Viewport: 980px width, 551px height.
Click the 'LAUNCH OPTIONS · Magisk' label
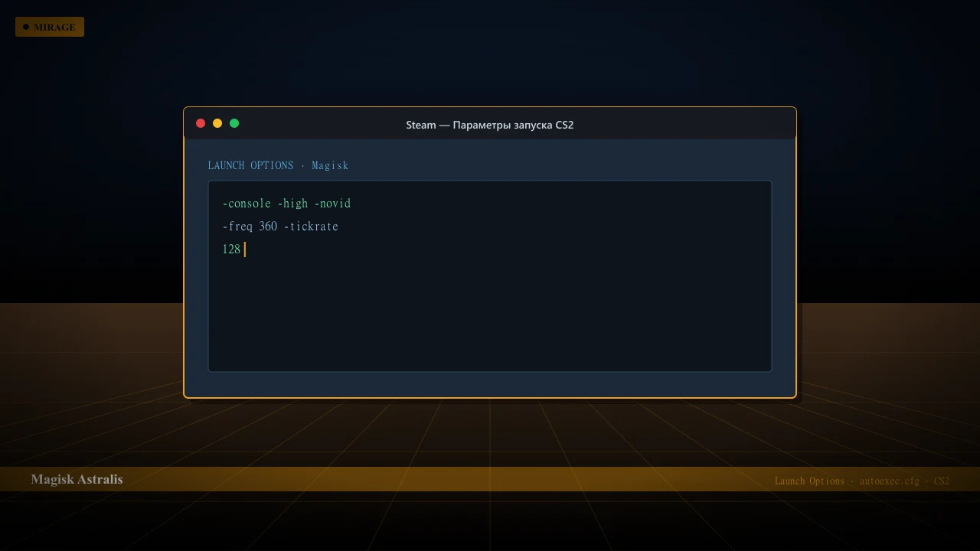(x=278, y=165)
